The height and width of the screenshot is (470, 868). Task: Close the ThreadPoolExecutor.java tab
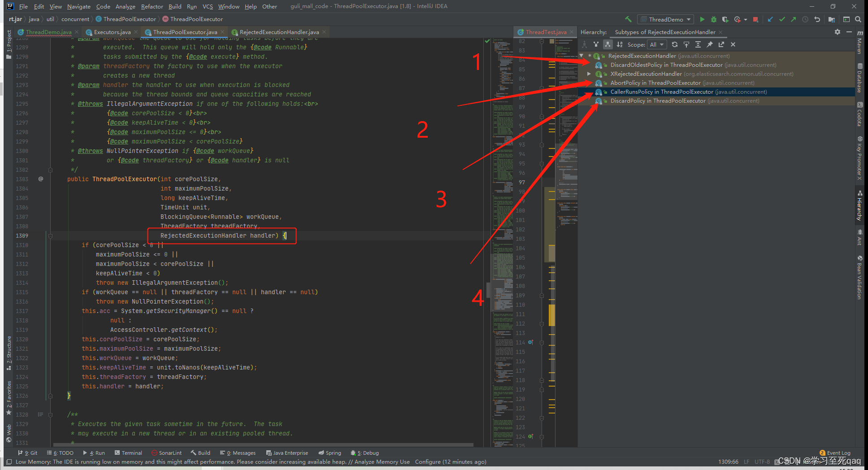(223, 32)
